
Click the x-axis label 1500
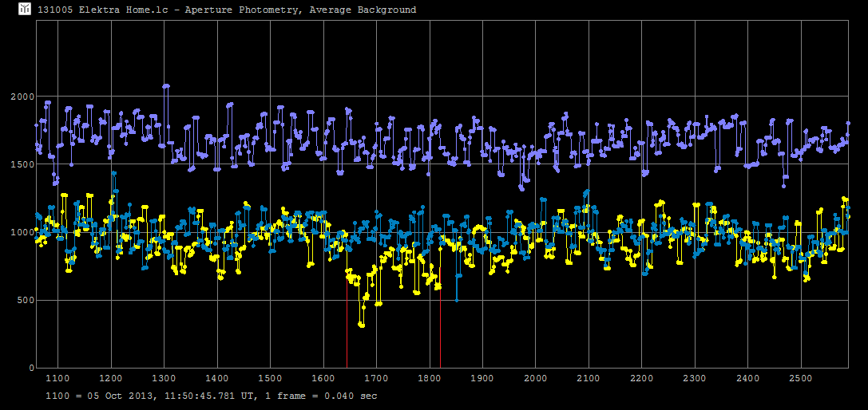270,378
